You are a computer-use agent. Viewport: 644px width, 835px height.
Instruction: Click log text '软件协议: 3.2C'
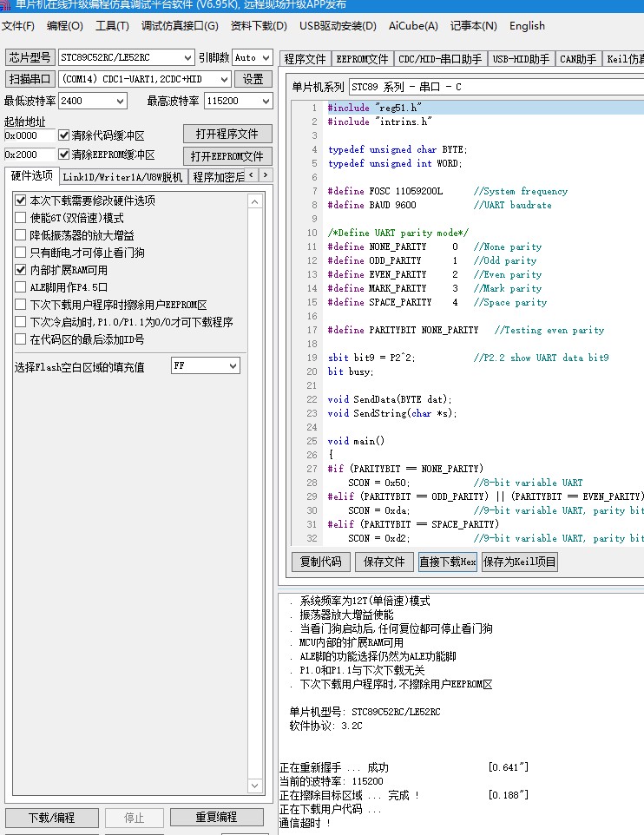click(325, 726)
